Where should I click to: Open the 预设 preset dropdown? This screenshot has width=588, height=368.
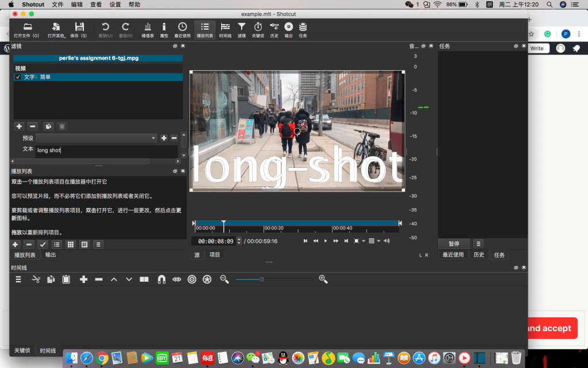[x=96, y=138]
